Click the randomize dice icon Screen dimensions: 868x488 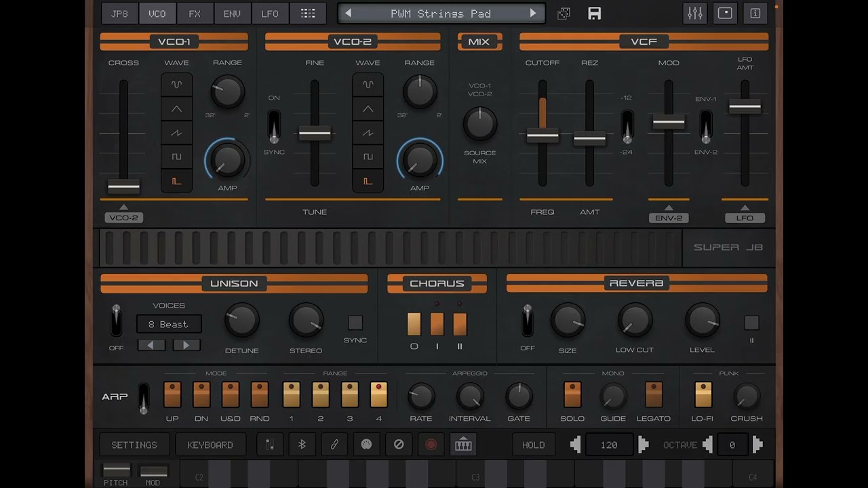[x=564, y=14]
